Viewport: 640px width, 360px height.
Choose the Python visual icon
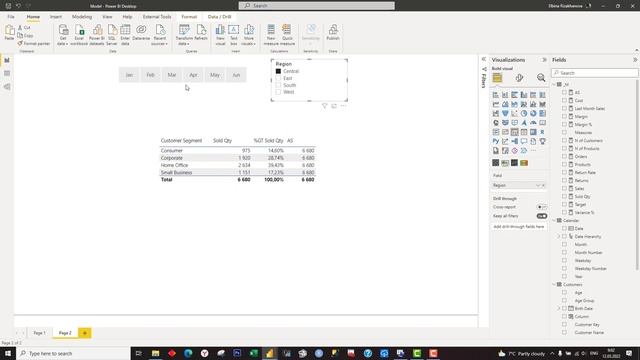[496, 141]
